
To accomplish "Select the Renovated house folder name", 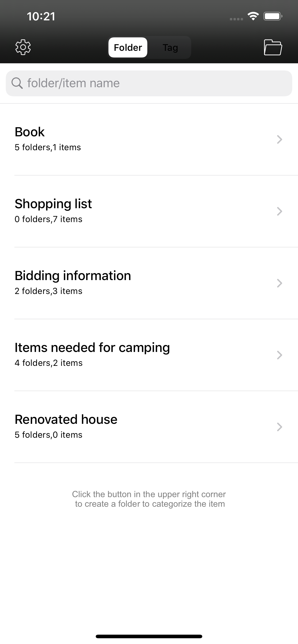I will 66,420.
